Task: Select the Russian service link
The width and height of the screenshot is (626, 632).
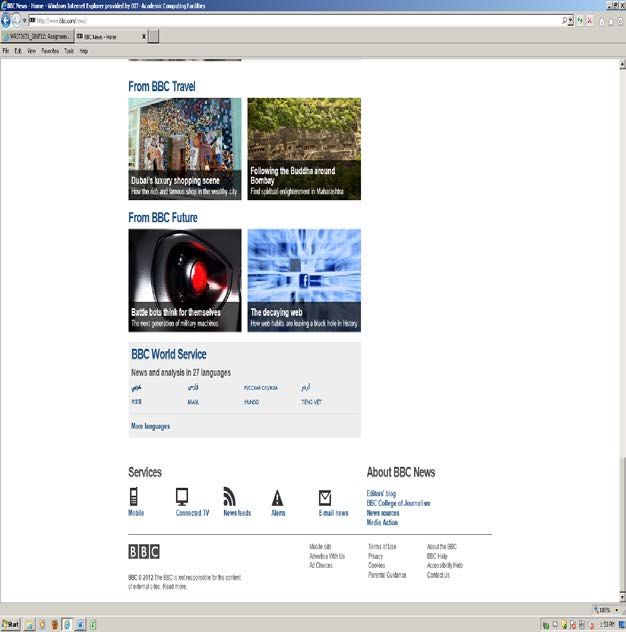Action: [x=260, y=388]
